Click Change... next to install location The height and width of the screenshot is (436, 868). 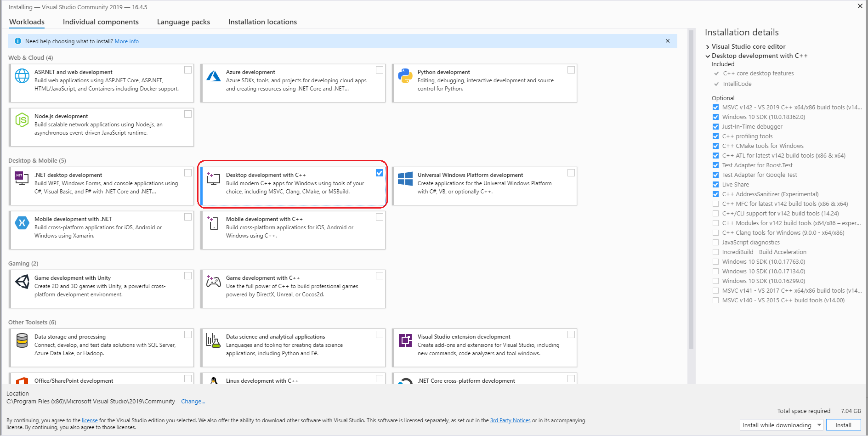(193, 402)
